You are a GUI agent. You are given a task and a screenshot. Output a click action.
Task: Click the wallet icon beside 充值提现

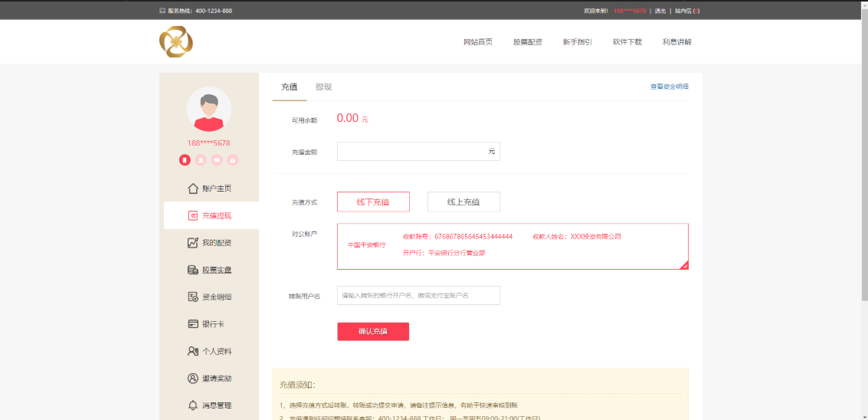192,215
